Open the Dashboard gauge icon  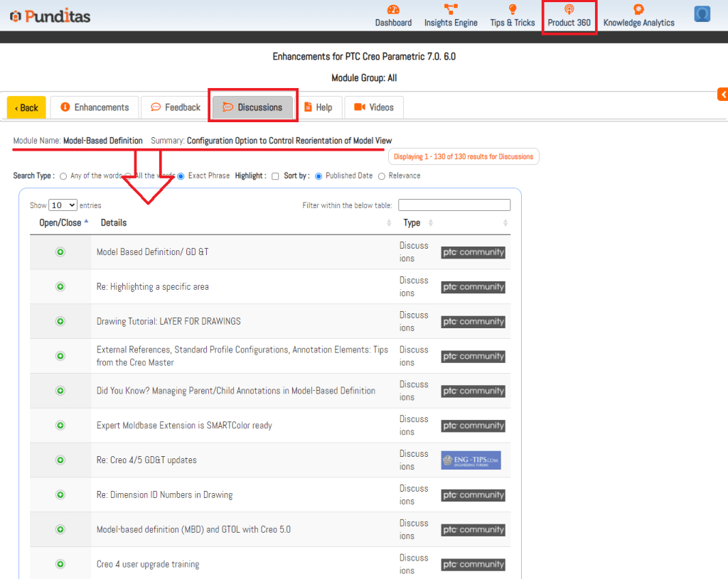[393, 10]
